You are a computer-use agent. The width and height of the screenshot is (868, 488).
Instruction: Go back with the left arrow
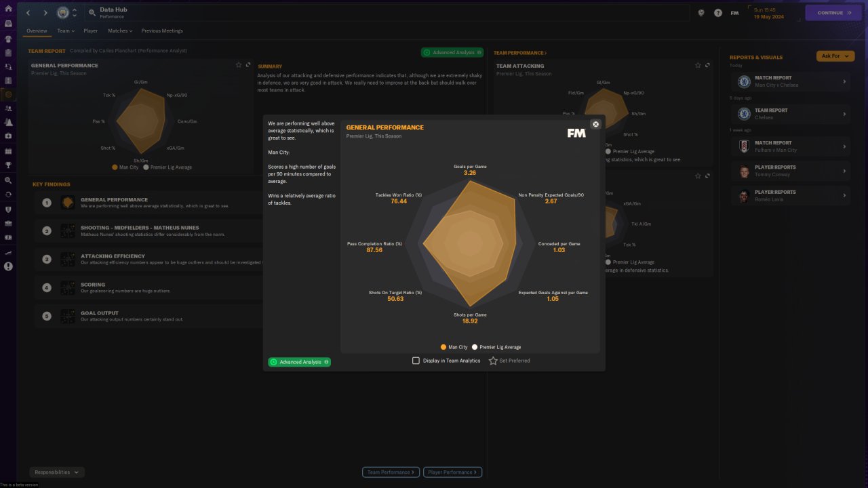tap(28, 13)
